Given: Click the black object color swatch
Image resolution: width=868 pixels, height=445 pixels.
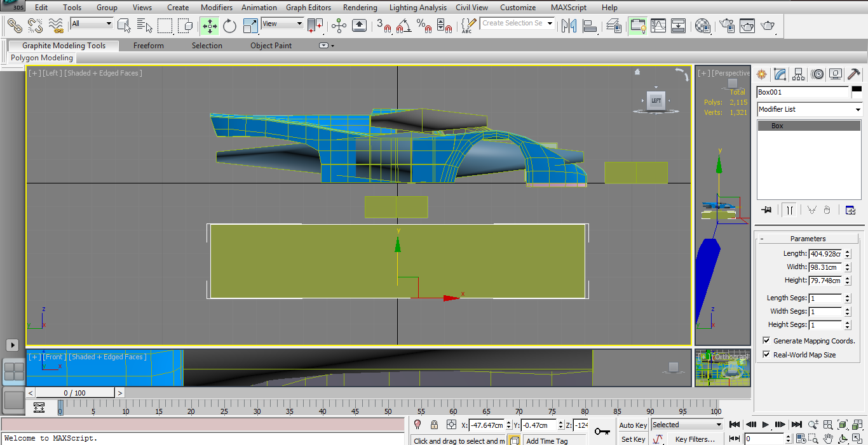Looking at the screenshot, I should click(857, 90).
